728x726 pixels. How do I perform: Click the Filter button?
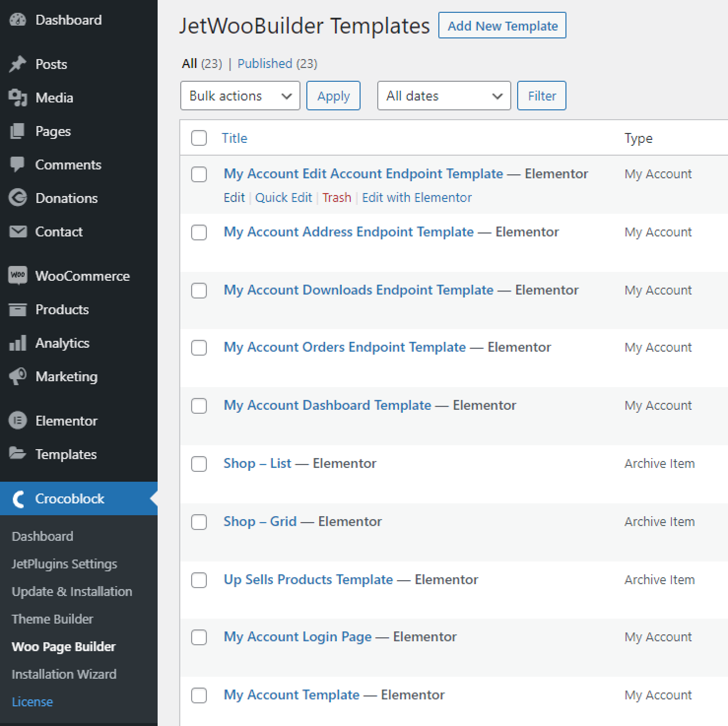point(542,96)
